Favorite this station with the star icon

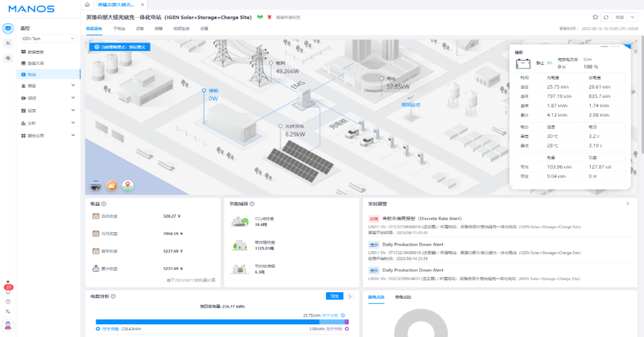coord(595,17)
